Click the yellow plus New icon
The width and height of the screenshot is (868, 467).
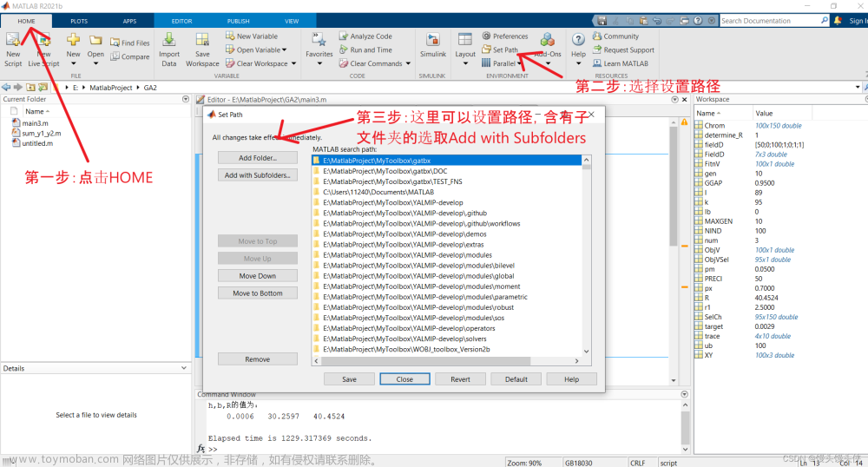pos(73,40)
